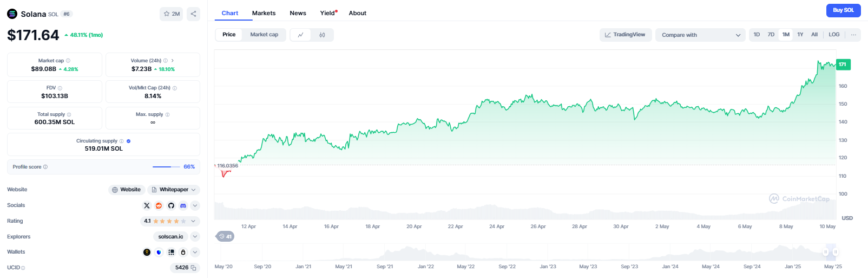The width and height of the screenshot is (868, 278).
Task: Select the Market cap chart toggle
Action: pos(264,35)
